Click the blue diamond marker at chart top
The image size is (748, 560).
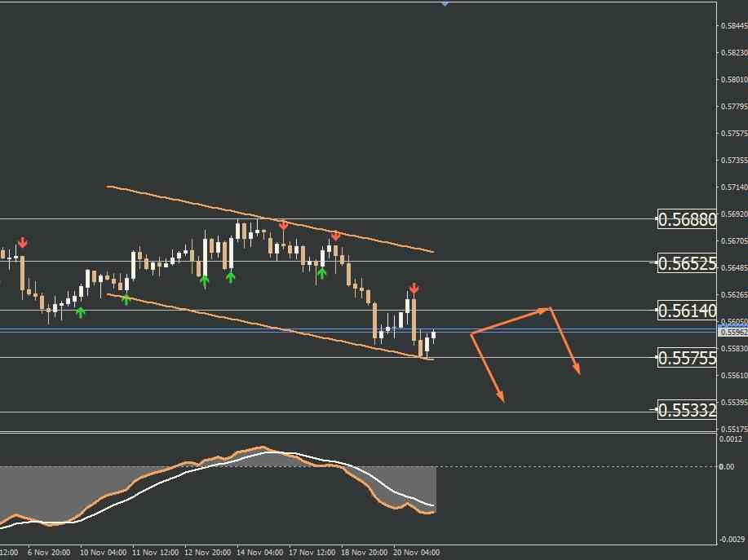click(445, 3)
